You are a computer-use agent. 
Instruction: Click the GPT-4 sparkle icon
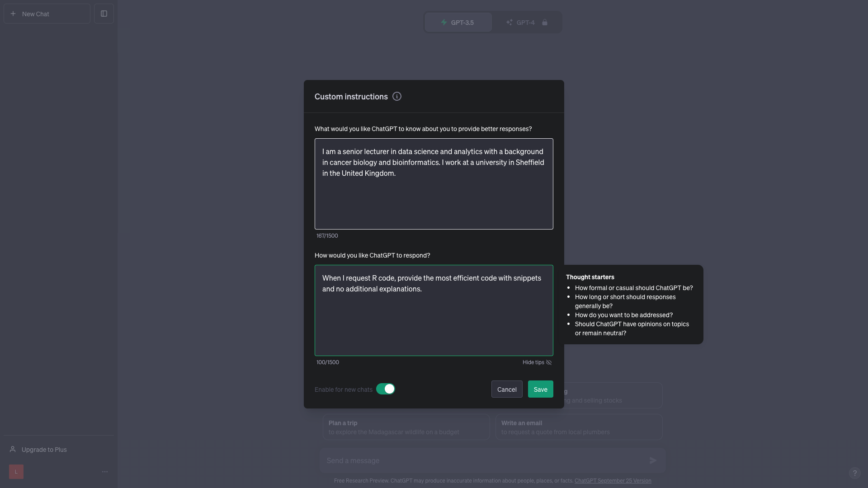click(509, 22)
